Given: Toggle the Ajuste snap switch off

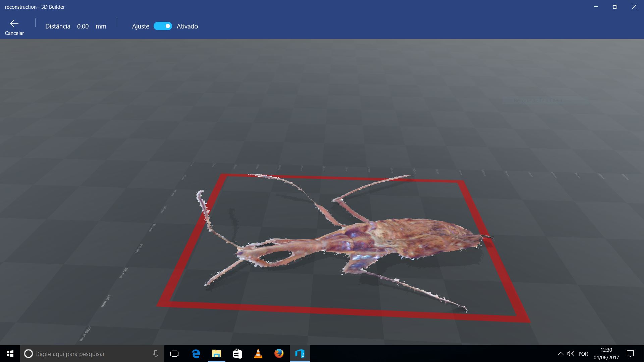Looking at the screenshot, I should pos(163,26).
